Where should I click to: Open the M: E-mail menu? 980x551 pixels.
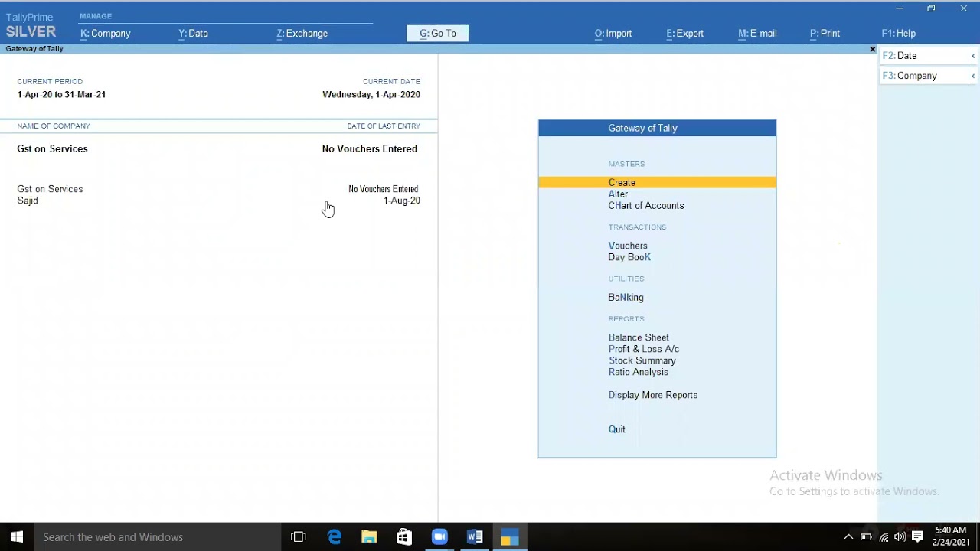[x=757, y=34]
